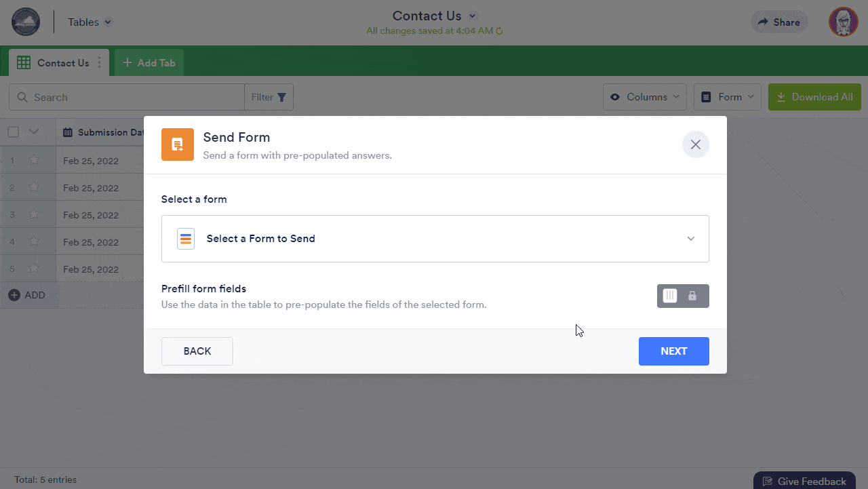Viewport: 868px width, 489px height.
Task: Toggle the Prefill form fields switch
Action: [x=682, y=296]
